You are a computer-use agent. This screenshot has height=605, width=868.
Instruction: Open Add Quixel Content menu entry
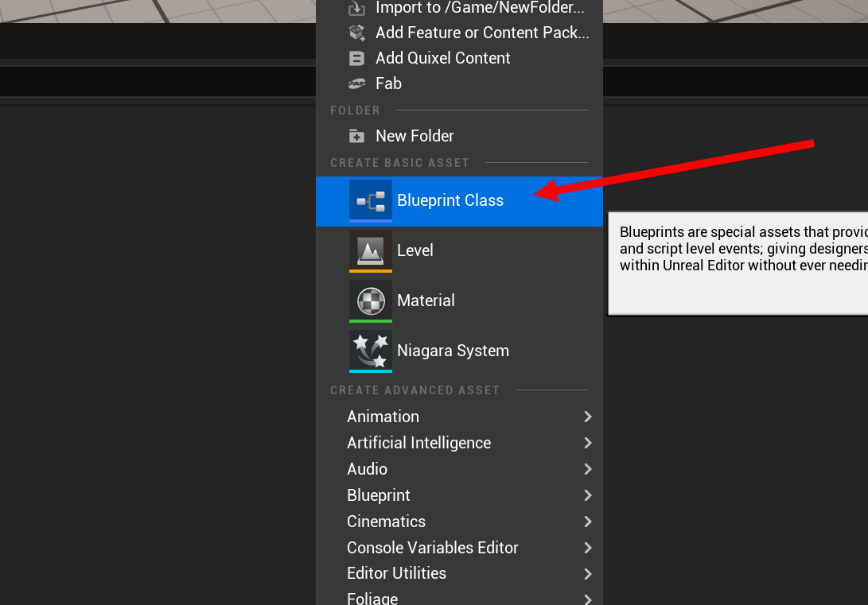(460, 58)
